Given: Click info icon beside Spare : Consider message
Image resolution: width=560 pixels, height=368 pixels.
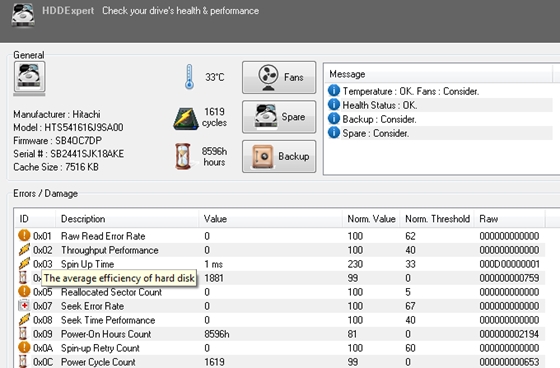Looking at the screenshot, I should (334, 133).
